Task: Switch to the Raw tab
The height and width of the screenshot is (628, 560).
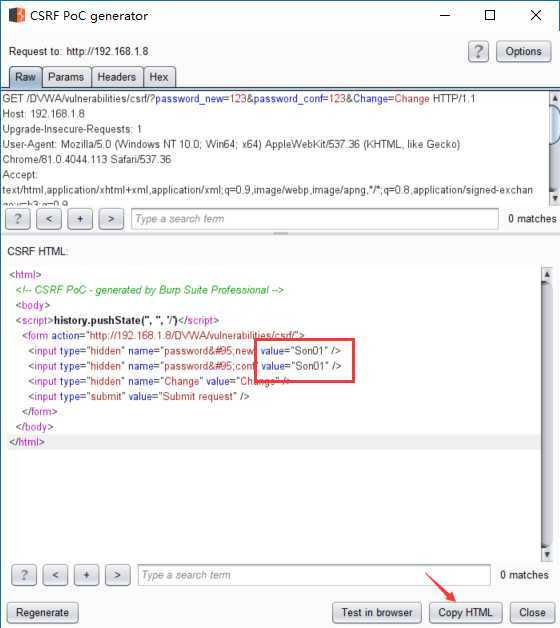Action: 26,77
